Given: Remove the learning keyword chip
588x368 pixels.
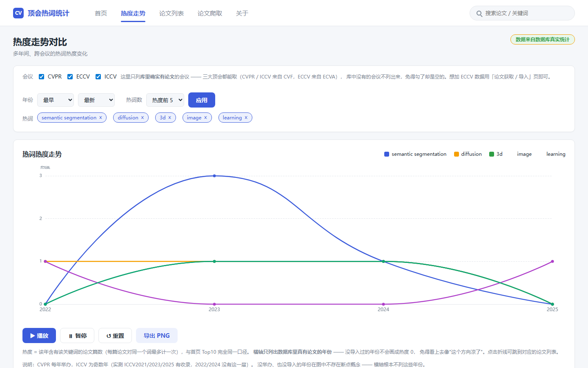Looking at the screenshot, I should (x=246, y=118).
